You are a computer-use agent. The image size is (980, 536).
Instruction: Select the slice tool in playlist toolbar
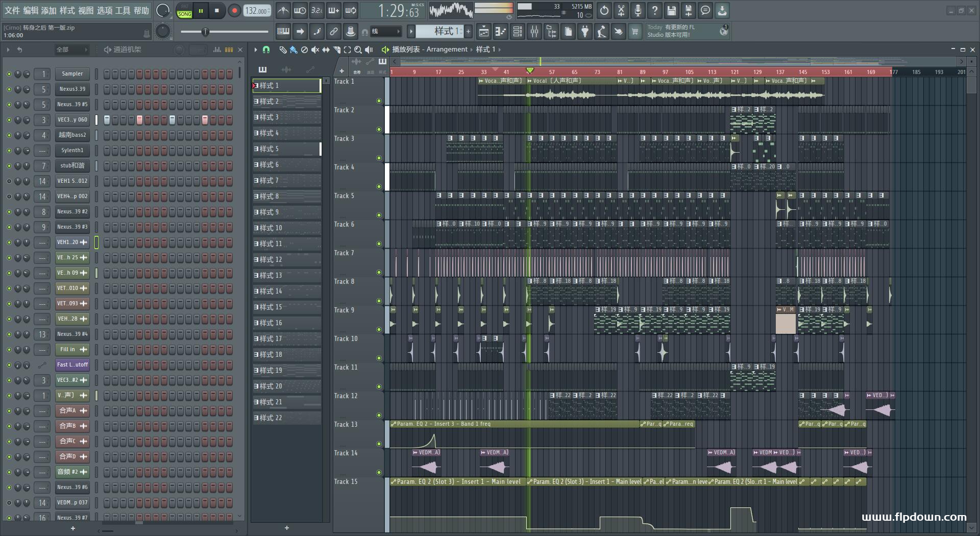[336, 50]
